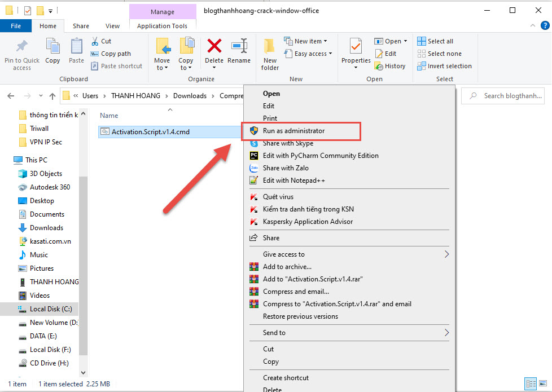Viewport: 552px width, 392px height.
Task: Click Invert selection button
Action: [x=444, y=66]
